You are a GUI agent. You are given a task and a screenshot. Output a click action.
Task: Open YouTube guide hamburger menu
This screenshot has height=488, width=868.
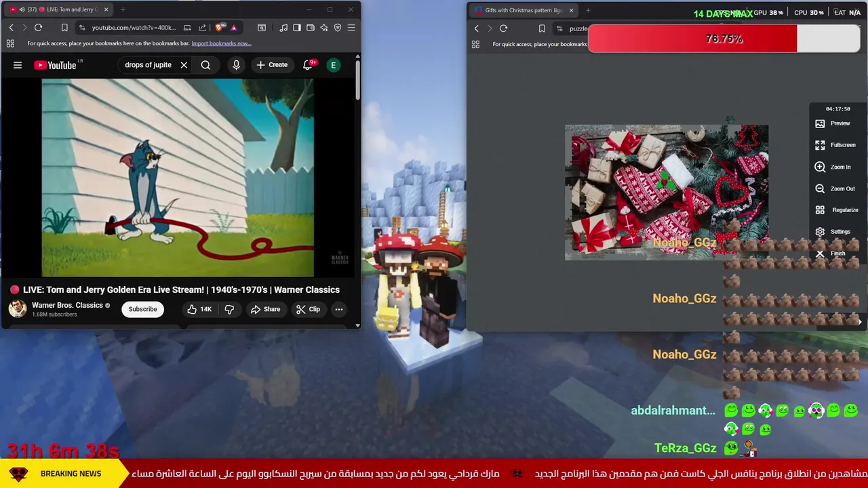tap(18, 65)
